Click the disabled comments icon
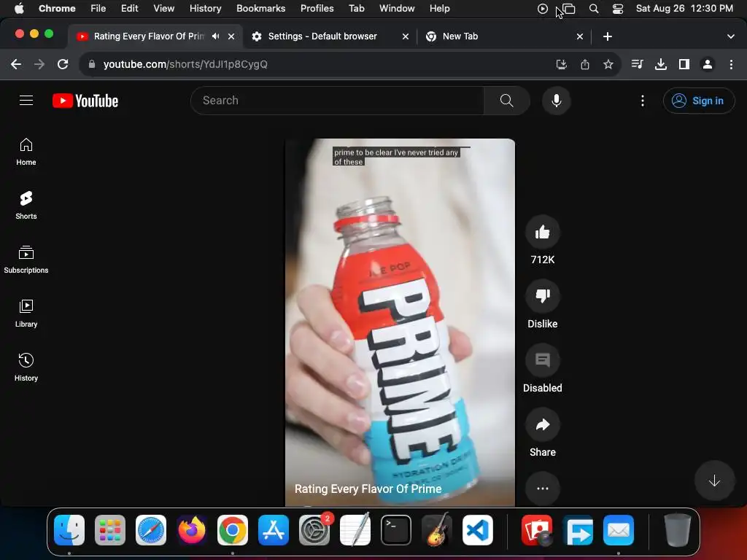The image size is (747, 560). (542, 360)
